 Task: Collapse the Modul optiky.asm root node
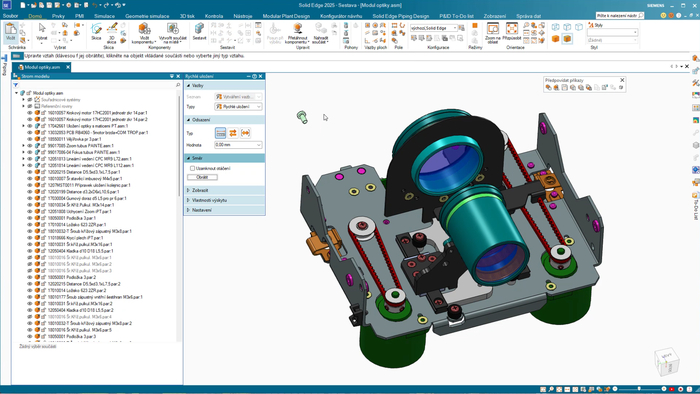tap(17, 93)
